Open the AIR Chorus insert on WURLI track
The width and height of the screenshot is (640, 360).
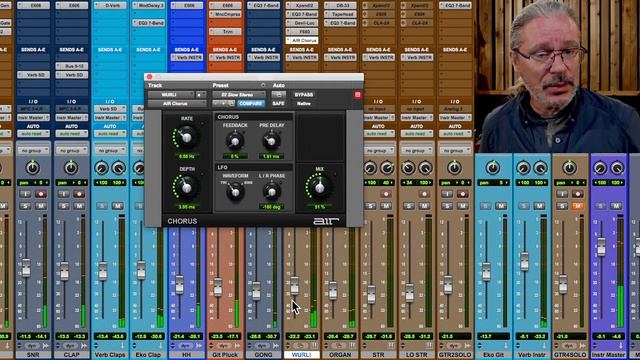coord(302,40)
